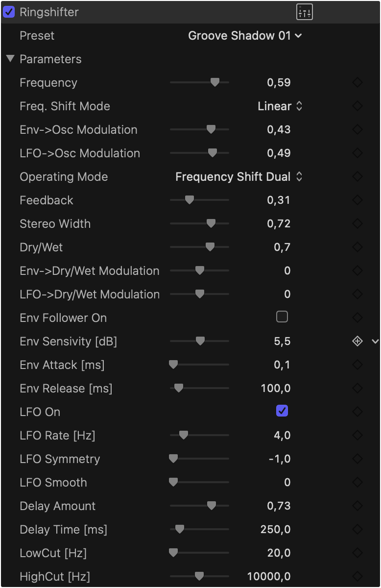The image size is (381, 588).
Task: Click keyframe diamond for Dry/Wet
Action: click(357, 247)
